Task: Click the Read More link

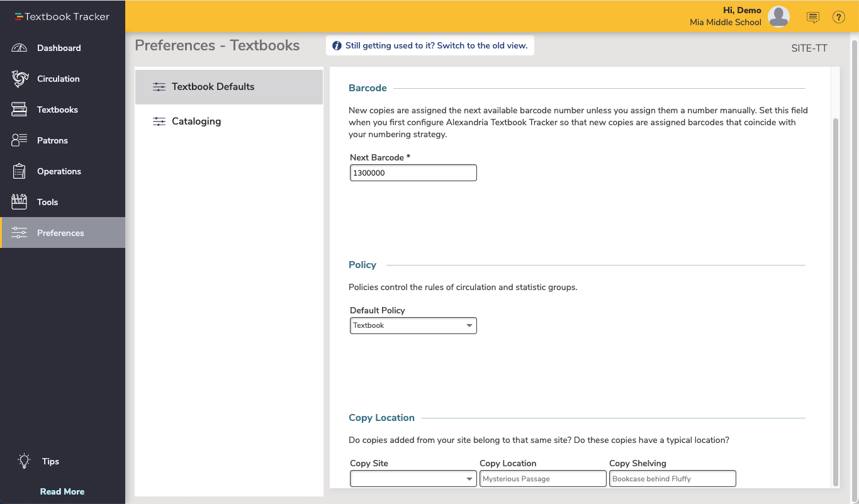Action: pyautogui.click(x=62, y=491)
